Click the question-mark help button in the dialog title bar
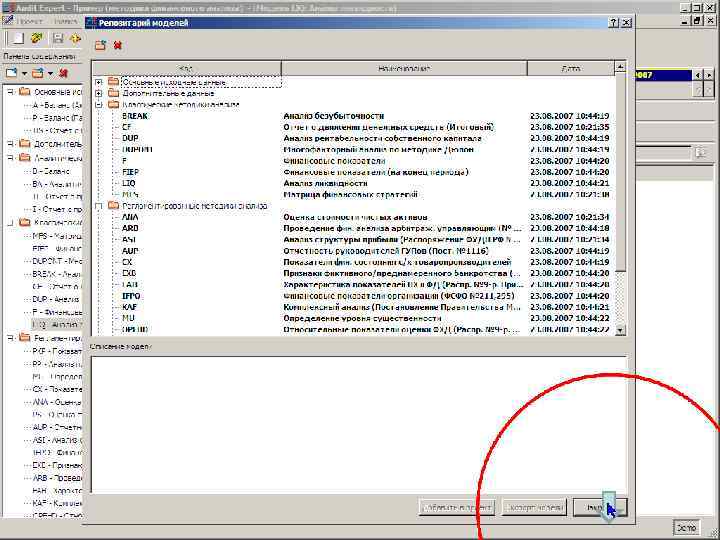The height and width of the screenshot is (540, 720). coord(614,22)
